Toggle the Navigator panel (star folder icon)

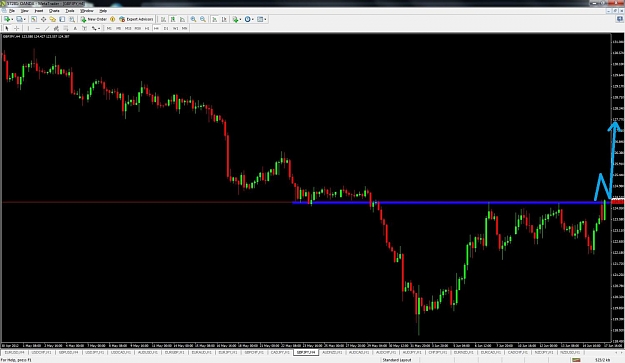[53, 19]
